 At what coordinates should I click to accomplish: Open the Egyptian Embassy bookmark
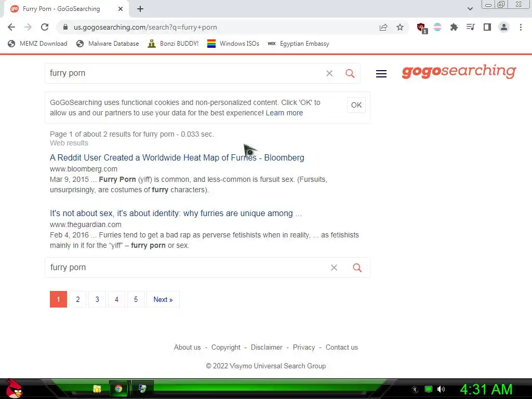(x=298, y=44)
